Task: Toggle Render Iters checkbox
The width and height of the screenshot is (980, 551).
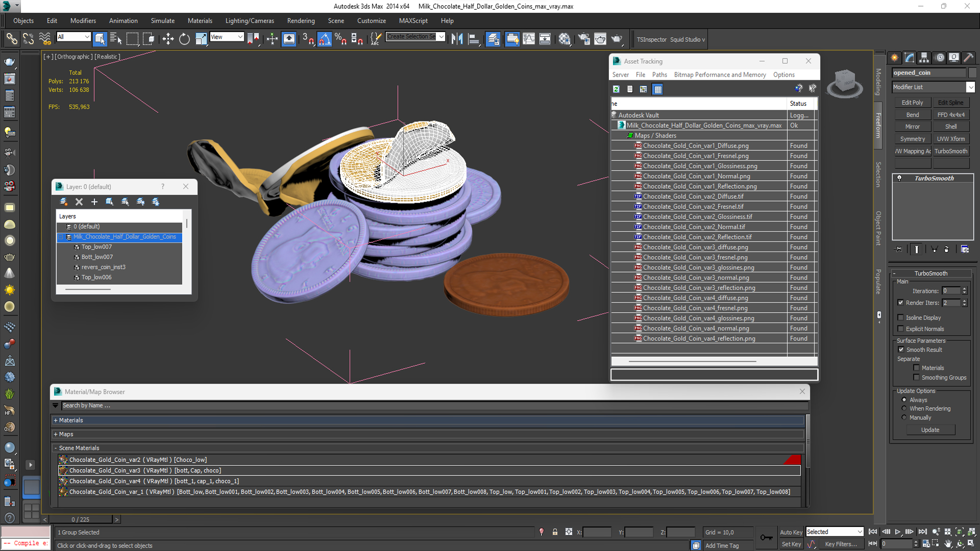Action: click(901, 303)
